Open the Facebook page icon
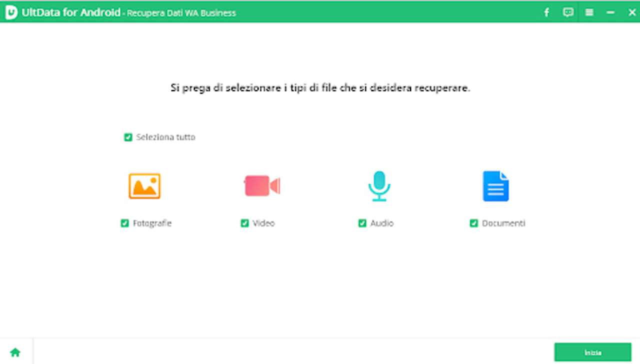The width and height of the screenshot is (640, 364). [x=546, y=12]
